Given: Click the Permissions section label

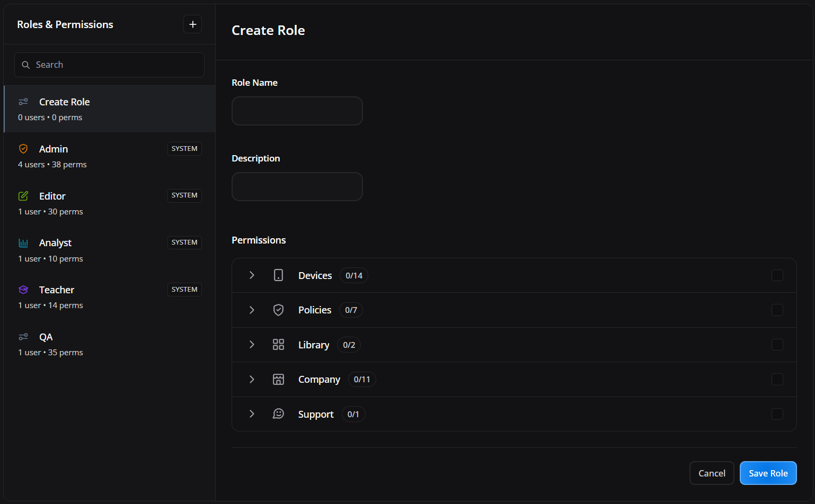Looking at the screenshot, I should [x=259, y=240].
